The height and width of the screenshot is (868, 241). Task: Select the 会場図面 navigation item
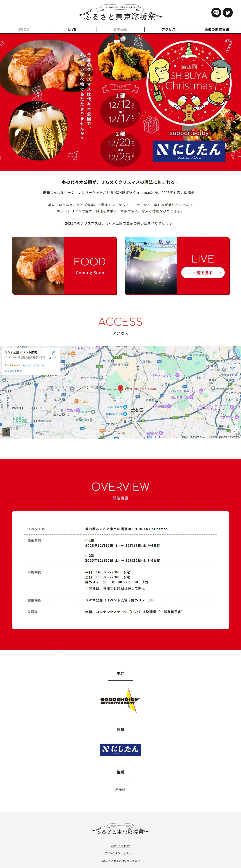point(120,29)
